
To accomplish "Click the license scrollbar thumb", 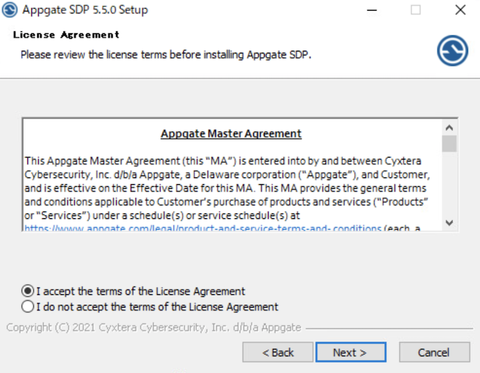I will (449, 144).
